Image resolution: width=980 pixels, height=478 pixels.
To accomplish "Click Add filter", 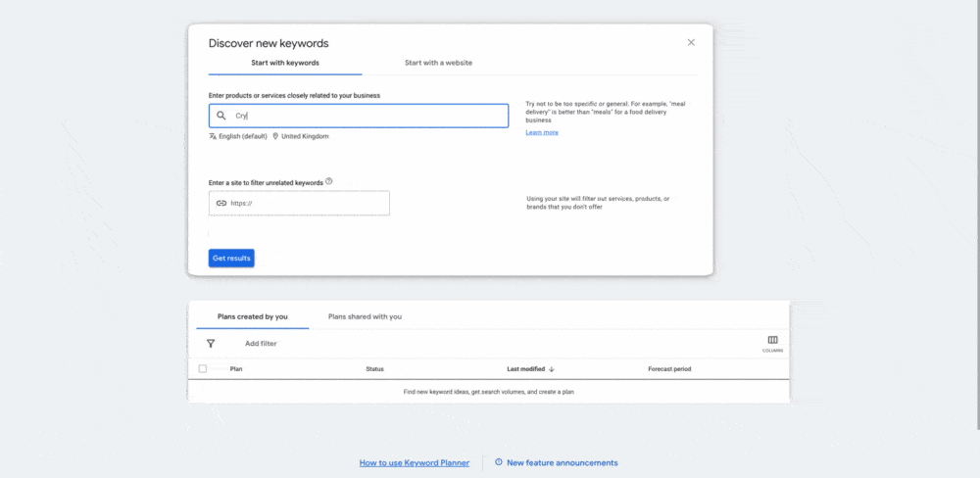I will (261, 344).
